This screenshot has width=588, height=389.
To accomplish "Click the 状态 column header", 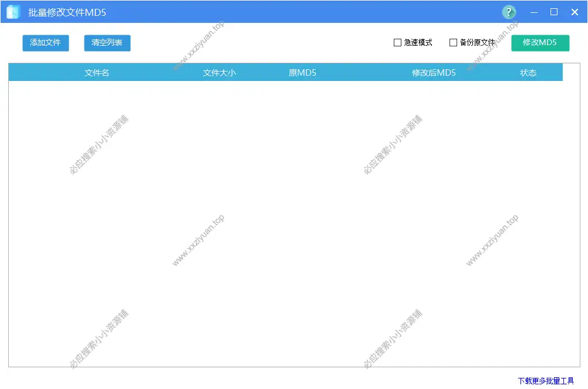I will [529, 72].
